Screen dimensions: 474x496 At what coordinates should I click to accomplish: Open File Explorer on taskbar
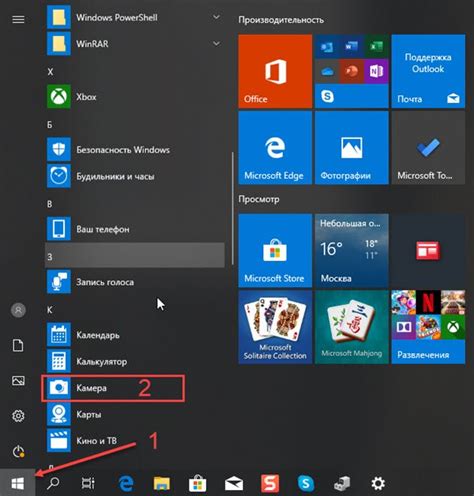162,483
